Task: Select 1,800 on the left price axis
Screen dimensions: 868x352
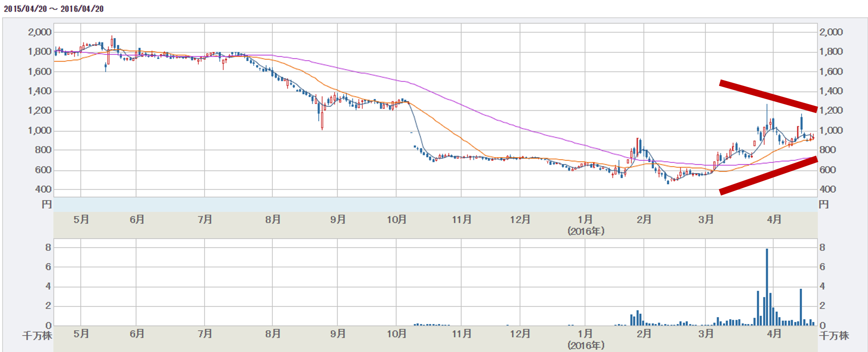Action: pyautogui.click(x=40, y=51)
